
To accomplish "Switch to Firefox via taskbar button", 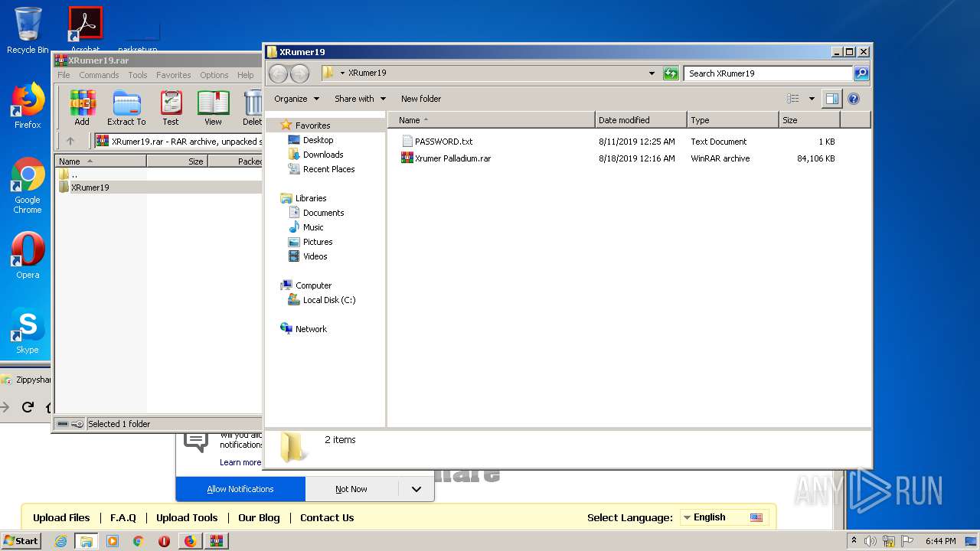I will pyautogui.click(x=190, y=541).
